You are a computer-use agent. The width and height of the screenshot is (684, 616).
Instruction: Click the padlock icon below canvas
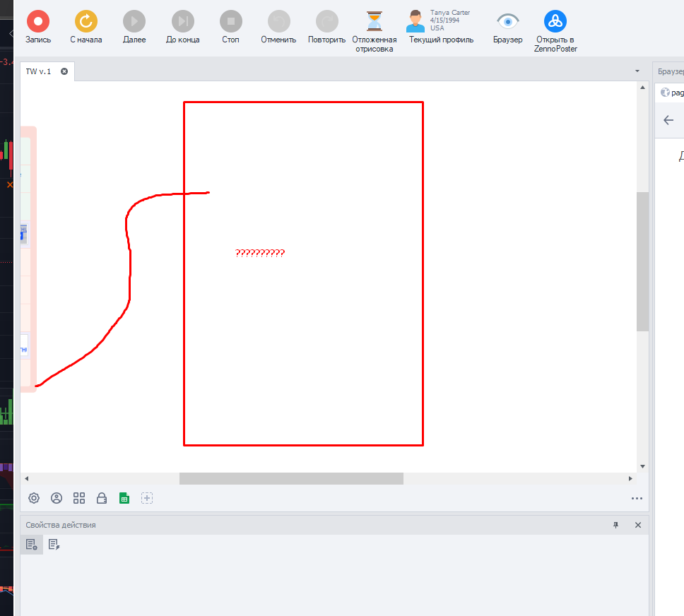click(x=102, y=498)
